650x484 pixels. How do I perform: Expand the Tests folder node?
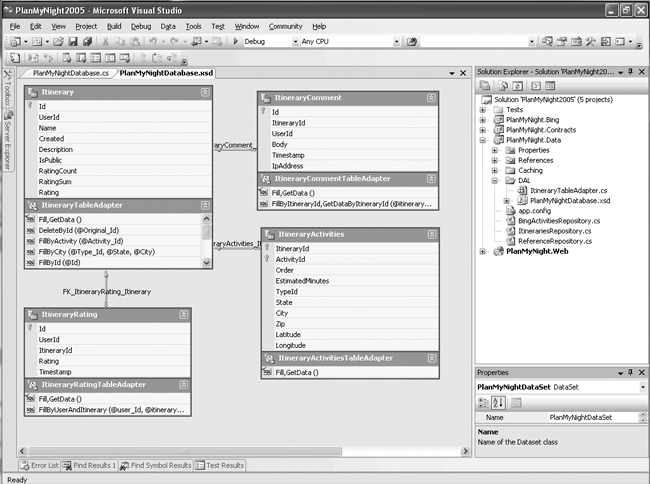pos(483,110)
